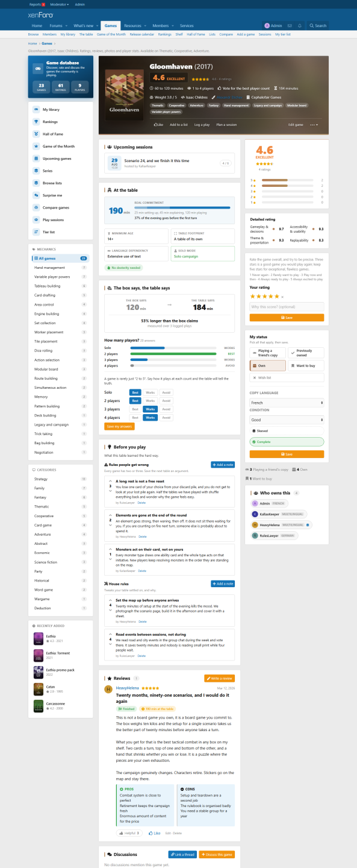Toggle the 'Previously owned' status
Image resolution: width=357 pixels, height=868 pixels.
(x=306, y=353)
